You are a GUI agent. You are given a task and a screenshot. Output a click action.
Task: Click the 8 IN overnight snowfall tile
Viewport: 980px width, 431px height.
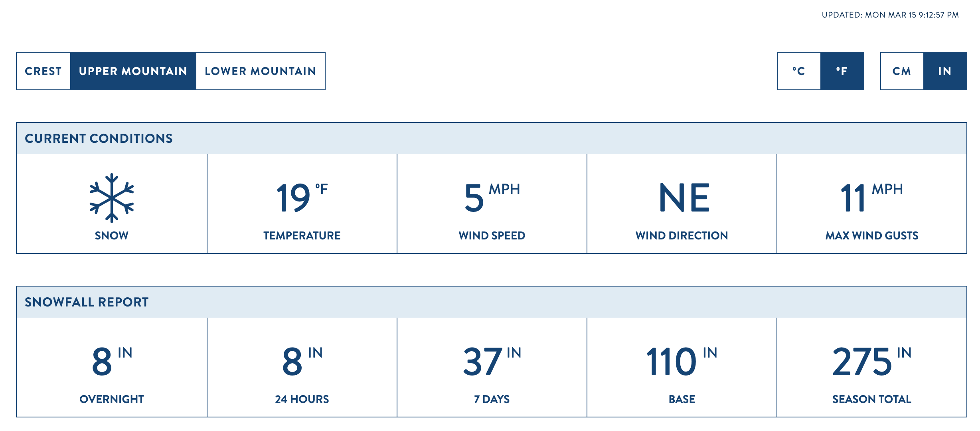[x=112, y=367]
